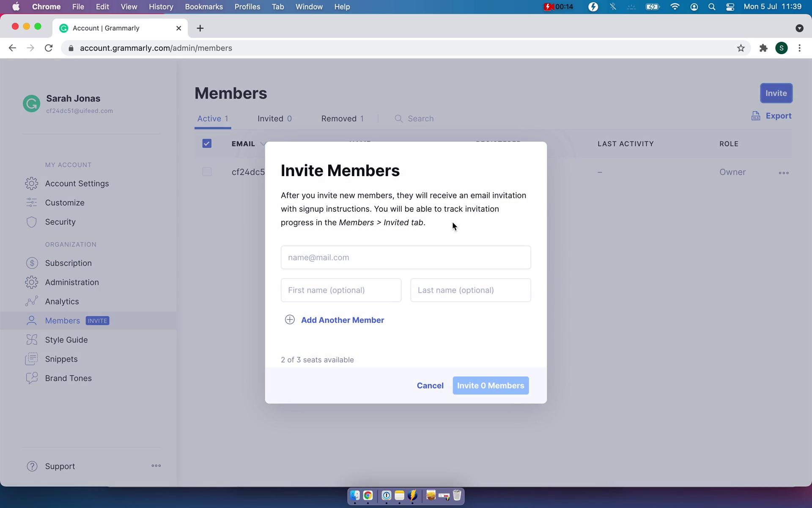Click the email input field
The image size is (812, 508).
pos(406,257)
